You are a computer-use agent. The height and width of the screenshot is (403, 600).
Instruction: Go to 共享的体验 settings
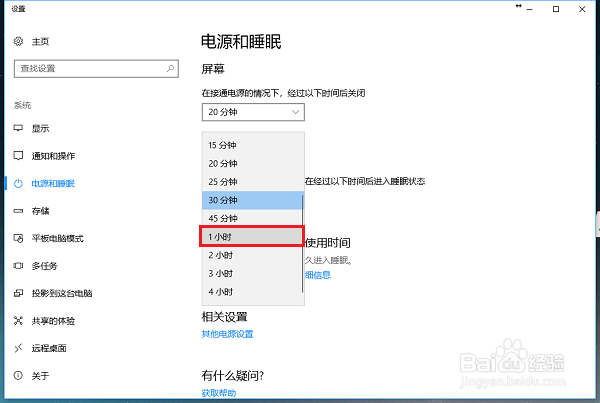tap(53, 321)
